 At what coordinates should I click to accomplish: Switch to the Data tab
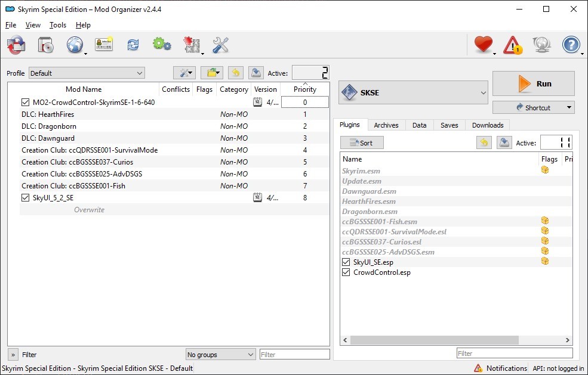(x=419, y=125)
